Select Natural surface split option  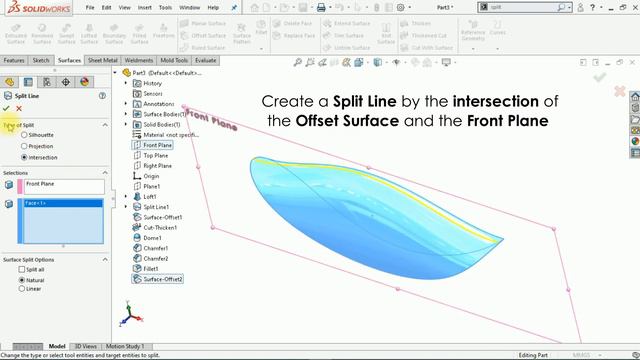(x=22, y=280)
